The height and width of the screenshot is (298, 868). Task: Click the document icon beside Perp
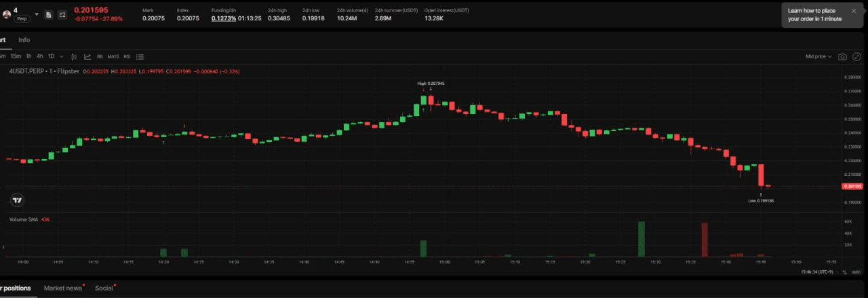point(49,14)
